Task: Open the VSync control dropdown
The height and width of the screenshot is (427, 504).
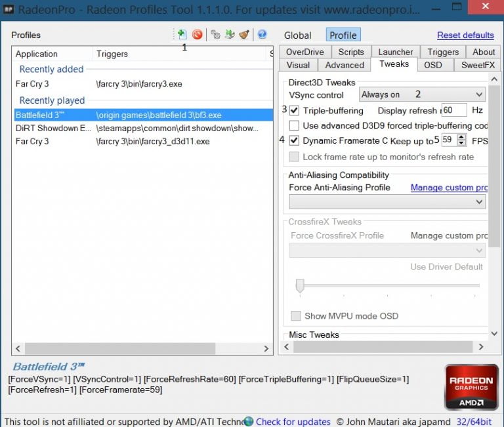Action: (x=422, y=94)
